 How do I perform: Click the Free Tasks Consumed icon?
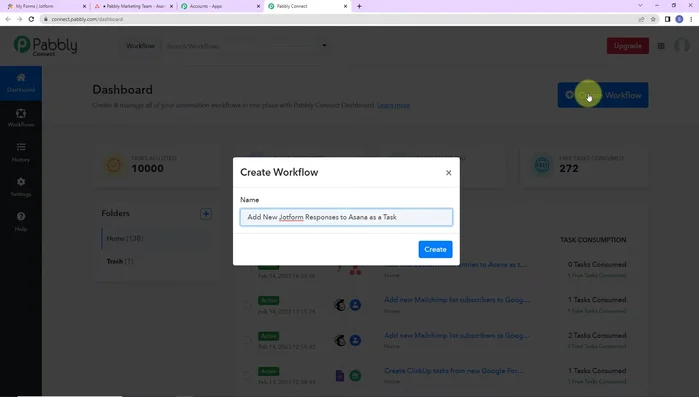pyautogui.click(x=542, y=165)
